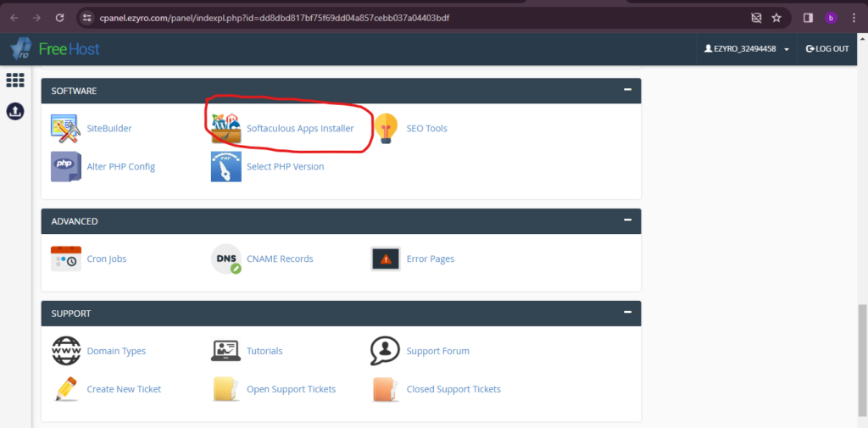
Task: Click the Support Forum chat bubble icon
Action: [386, 351]
